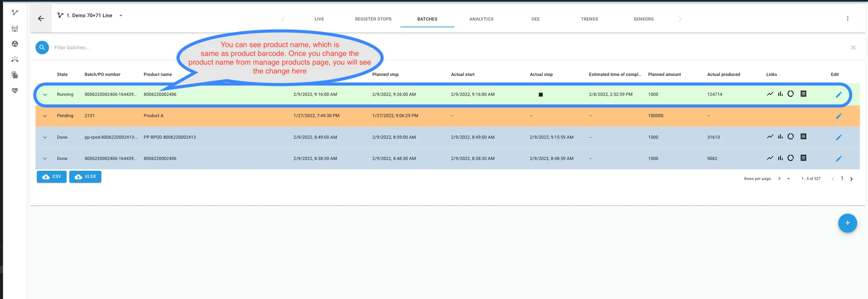Expand the Pending batch row

point(45,116)
